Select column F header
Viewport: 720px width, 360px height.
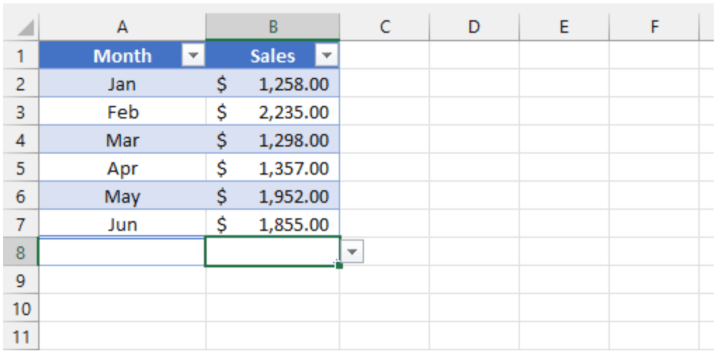click(654, 27)
